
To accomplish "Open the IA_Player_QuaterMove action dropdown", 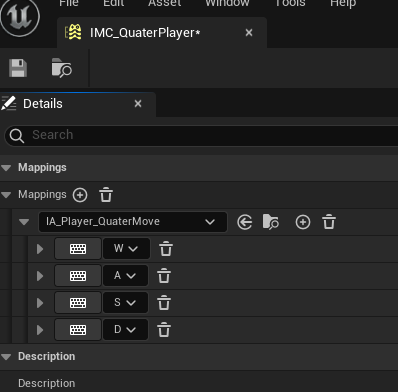I will [133, 222].
